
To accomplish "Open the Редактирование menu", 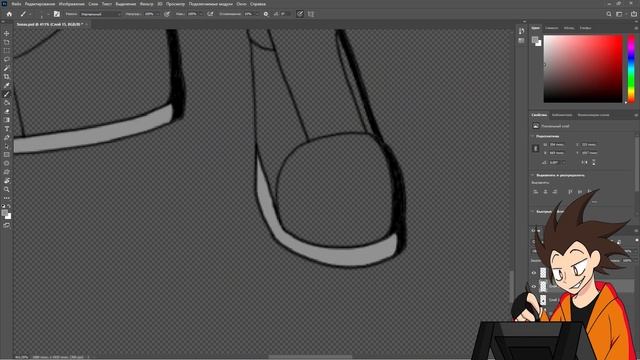I will coord(40,4).
